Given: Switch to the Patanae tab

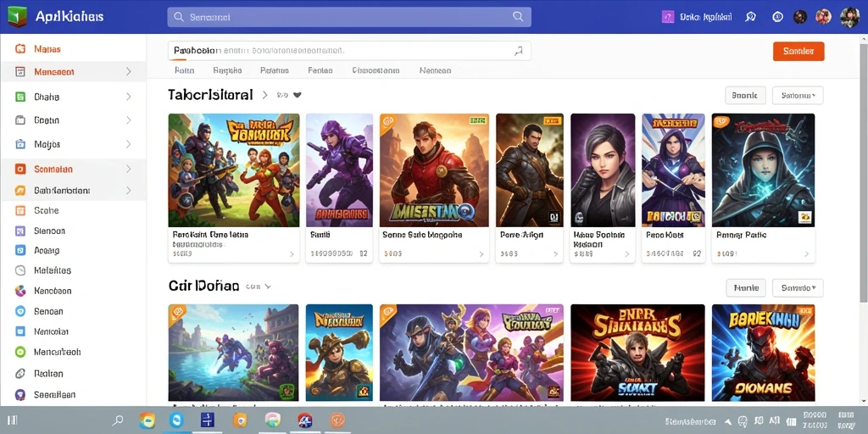Looking at the screenshot, I should (x=275, y=70).
